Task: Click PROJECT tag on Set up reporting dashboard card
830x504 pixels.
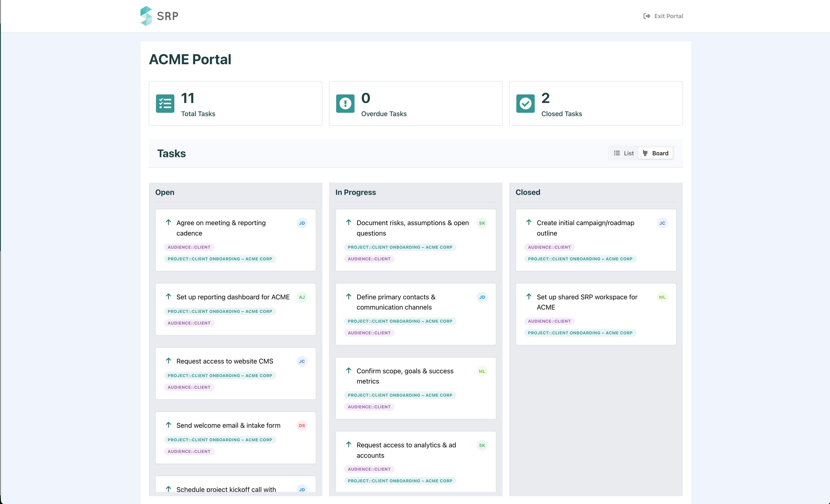Action: click(220, 311)
